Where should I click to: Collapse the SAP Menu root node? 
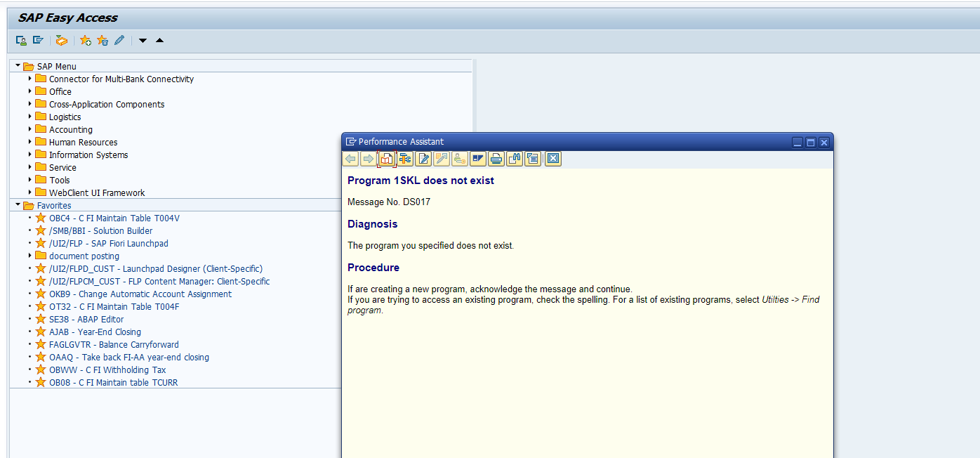tap(18, 65)
